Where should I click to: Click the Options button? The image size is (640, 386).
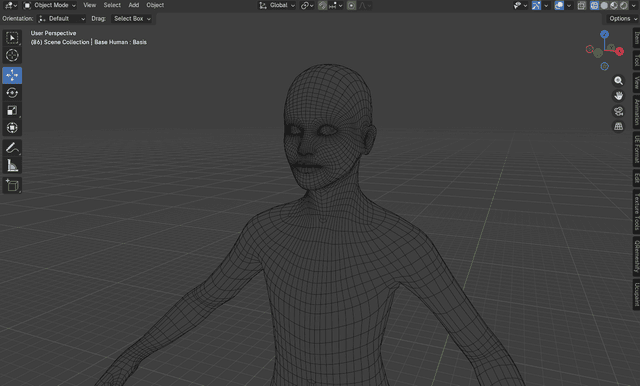622,19
